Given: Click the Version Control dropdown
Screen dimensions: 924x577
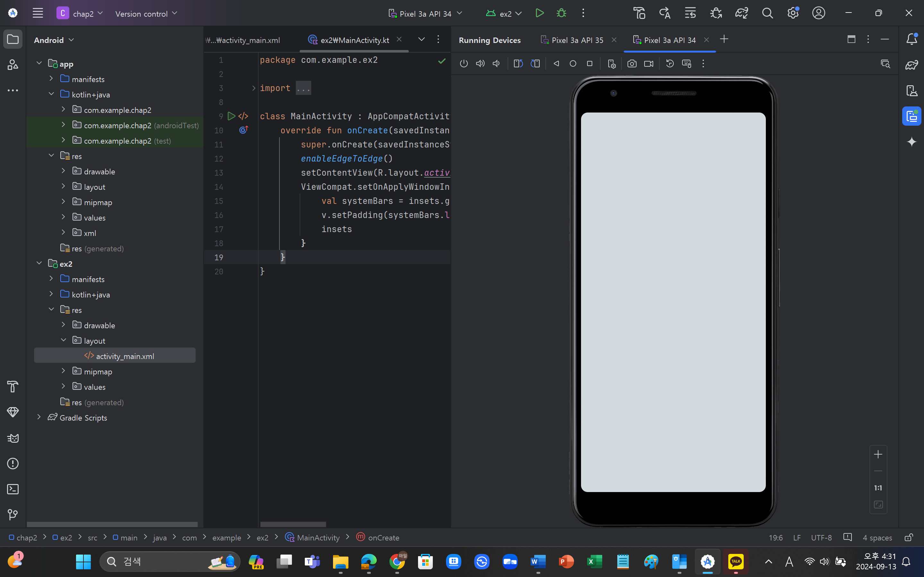Looking at the screenshot, I should (x=146, y=13).
